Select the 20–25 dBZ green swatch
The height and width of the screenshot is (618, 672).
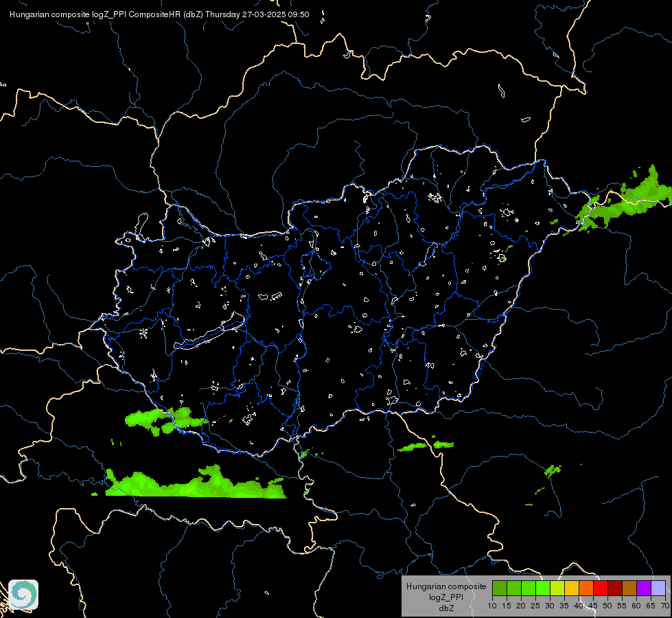click(x=529, y=588)
